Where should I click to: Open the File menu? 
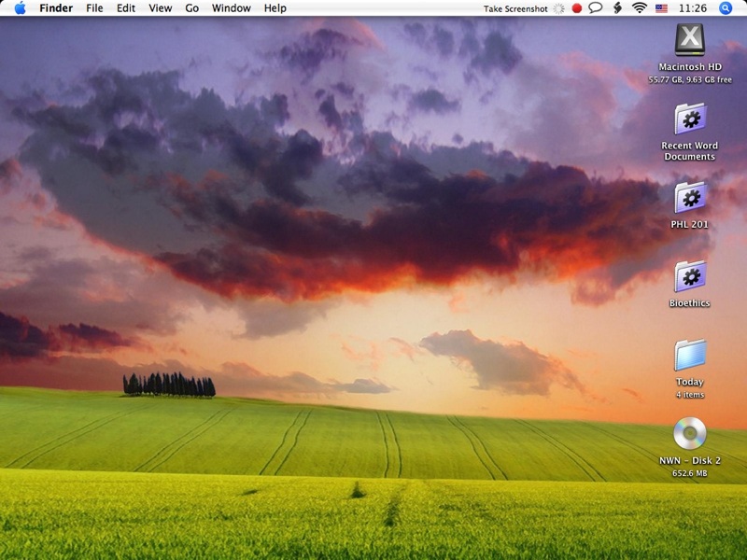[x=94, y=8]
